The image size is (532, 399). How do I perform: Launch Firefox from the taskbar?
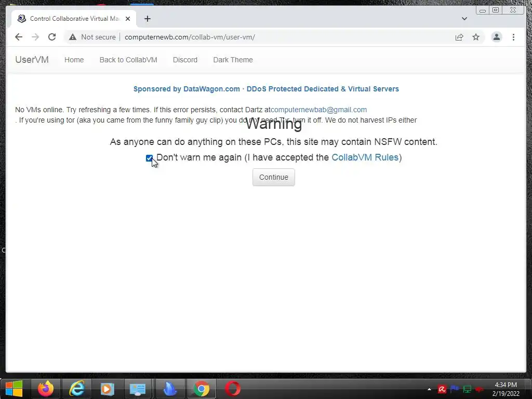click(46, 389)
